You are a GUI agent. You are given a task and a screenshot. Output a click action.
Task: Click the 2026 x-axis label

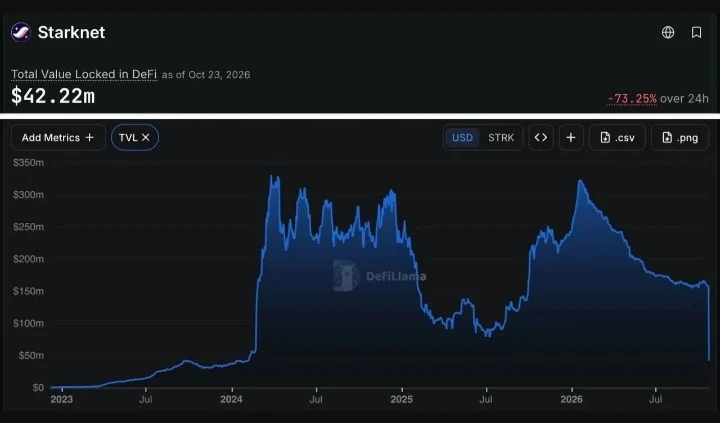point(571,399)
